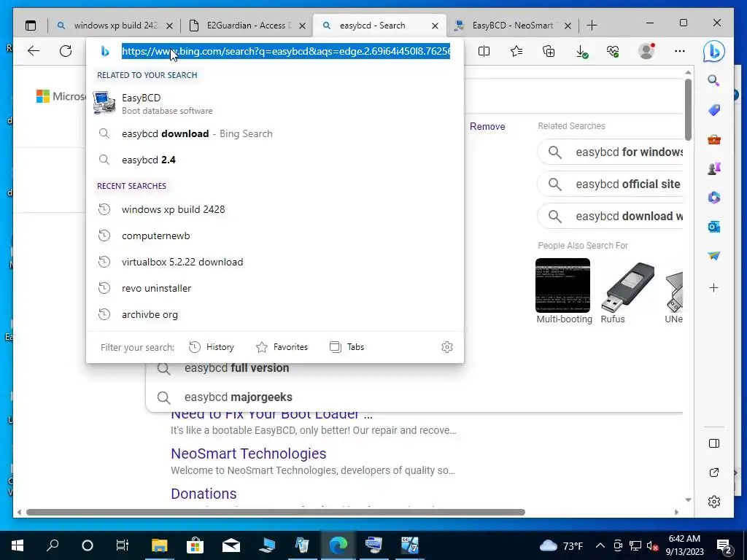Image resolution: width=747 pixels, height=560 pixels.
Task: Open Task View from taskbar
Action: point(123,545)
